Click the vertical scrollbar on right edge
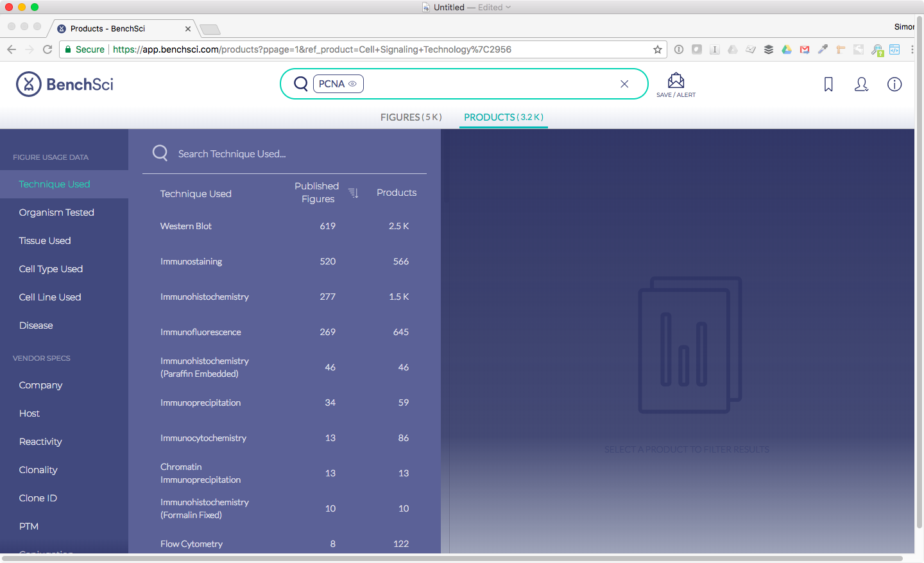Viewport: 924px width, 563px height. click(x=920, y=272)
